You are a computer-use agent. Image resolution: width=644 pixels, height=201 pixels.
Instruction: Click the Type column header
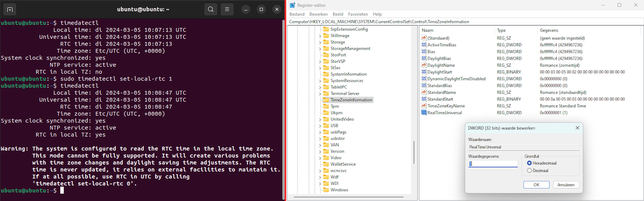(x=516, y=30)
